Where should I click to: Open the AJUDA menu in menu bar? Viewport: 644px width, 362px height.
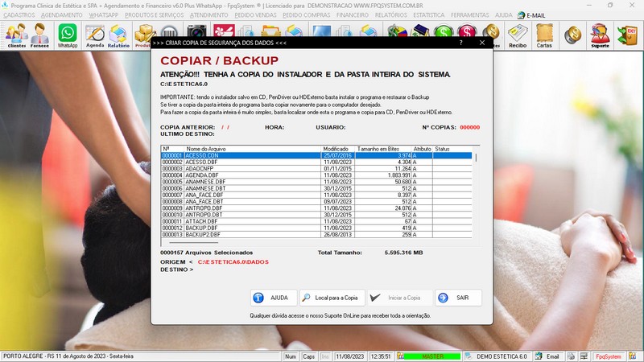pos(504,15)
